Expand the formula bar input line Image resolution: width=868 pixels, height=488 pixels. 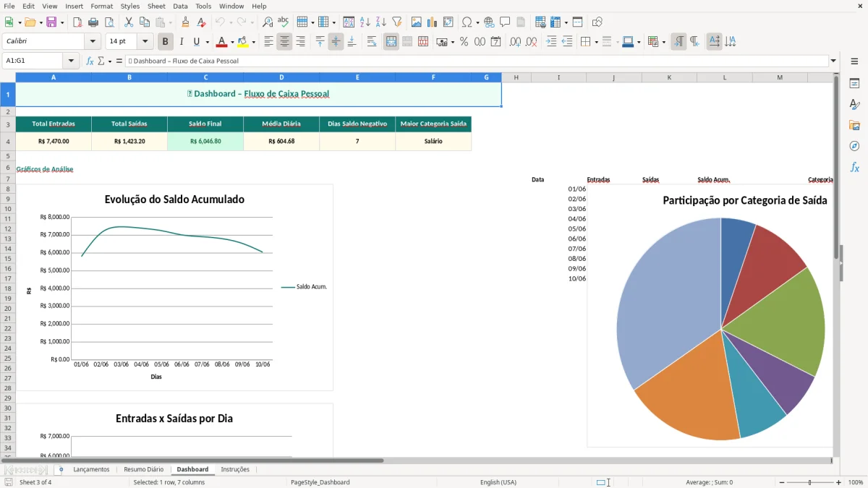click(833, 61)
